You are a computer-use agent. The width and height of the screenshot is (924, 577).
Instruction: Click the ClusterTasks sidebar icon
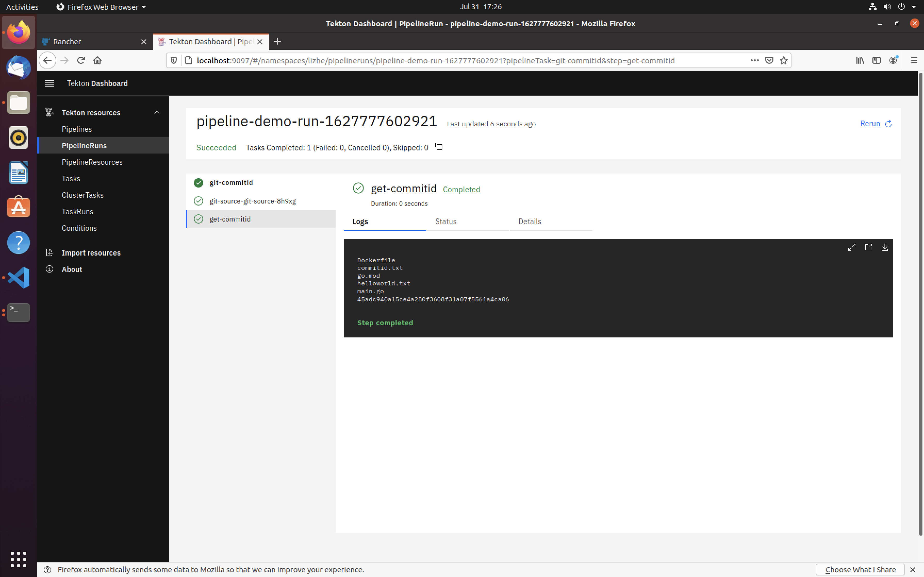coord(82,195)
